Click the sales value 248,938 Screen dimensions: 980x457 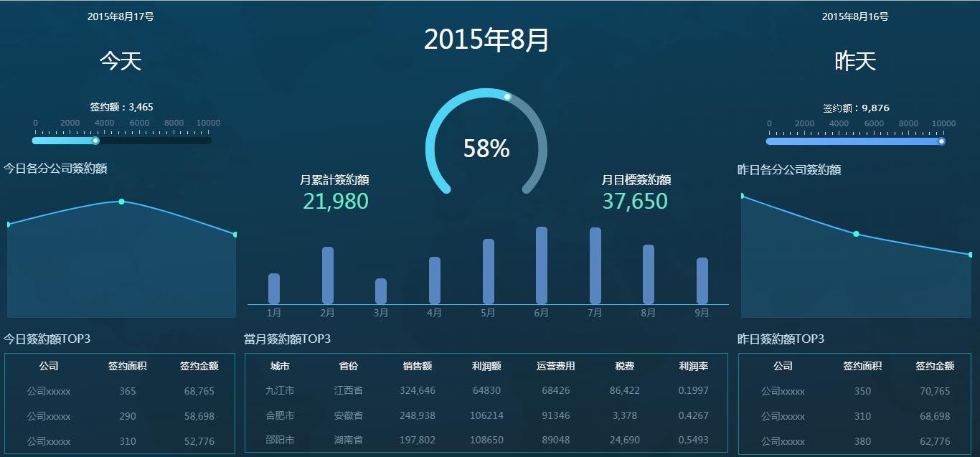tap(418, 415)
